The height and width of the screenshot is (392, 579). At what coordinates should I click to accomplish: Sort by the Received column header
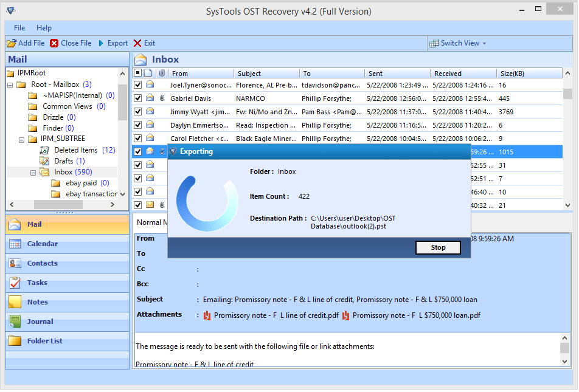463,74
